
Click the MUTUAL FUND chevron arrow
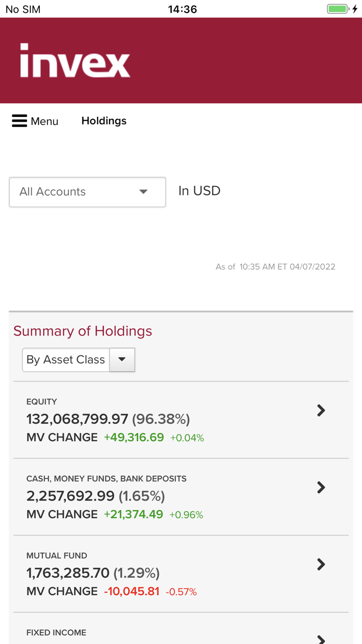tap(322, 564)
